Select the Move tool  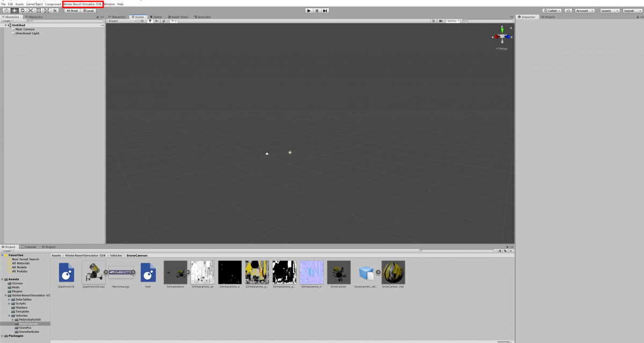[x=14, y=11]
